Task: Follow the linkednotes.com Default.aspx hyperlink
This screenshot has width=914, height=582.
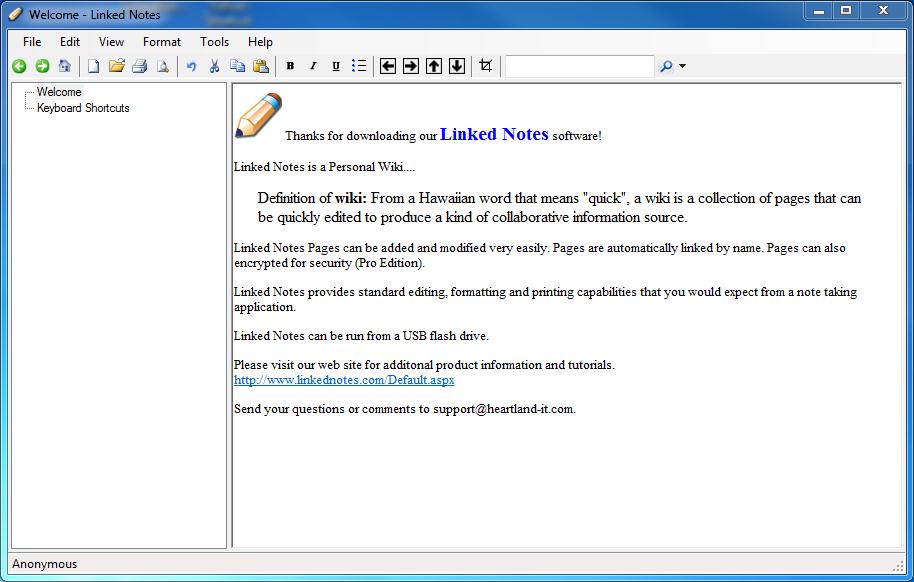Action: tap(344, 380)
